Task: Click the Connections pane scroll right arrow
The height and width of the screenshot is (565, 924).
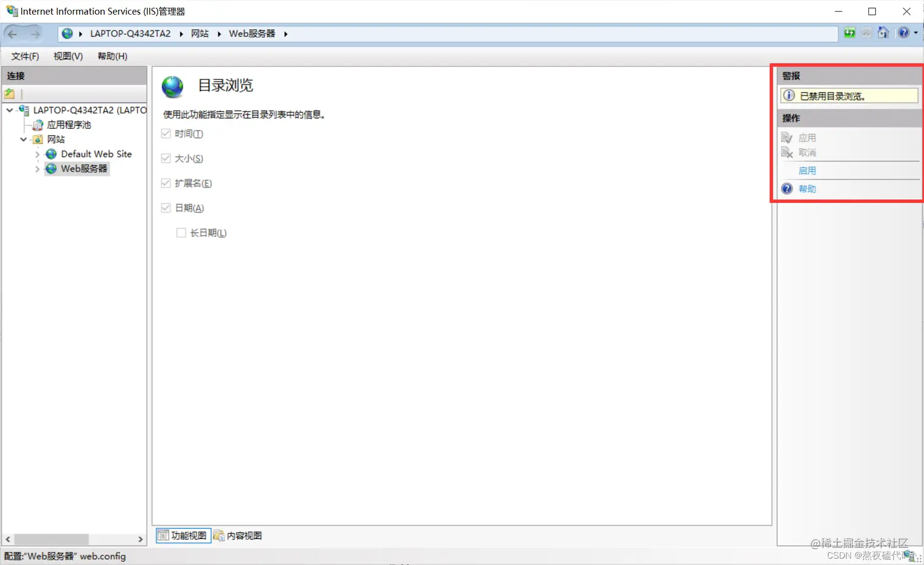Action: [x=141, y=539]
